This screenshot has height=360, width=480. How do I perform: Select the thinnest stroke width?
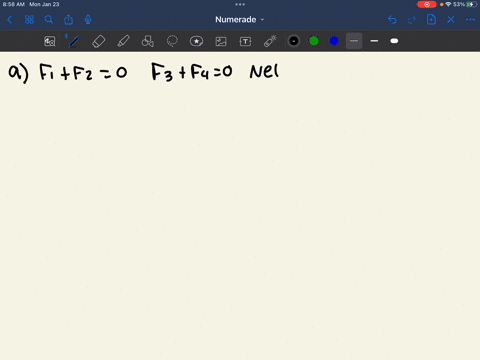354,41
